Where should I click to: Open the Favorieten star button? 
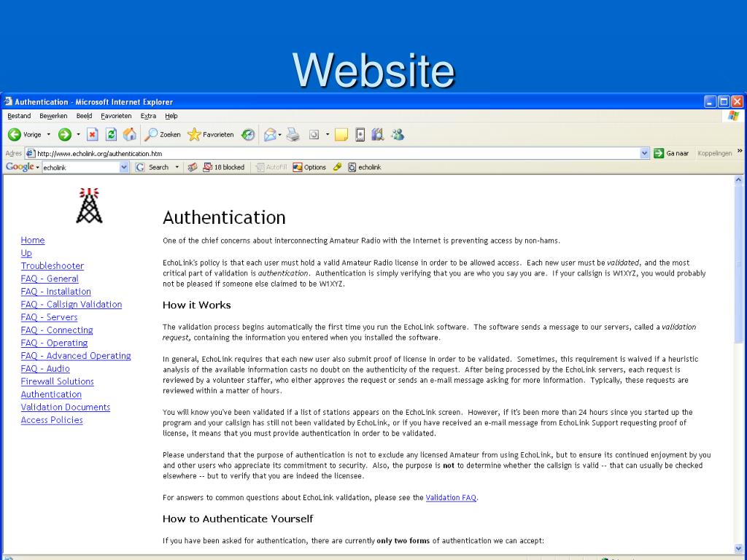point(211,135)
